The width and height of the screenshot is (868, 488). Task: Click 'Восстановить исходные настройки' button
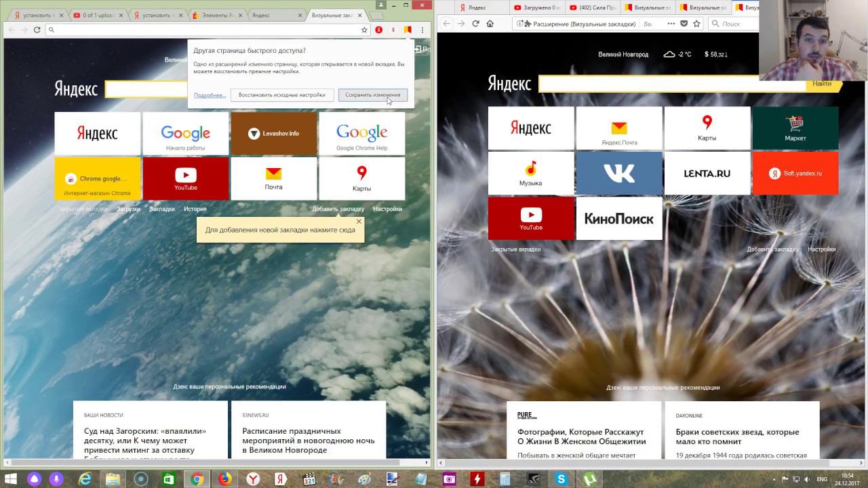coord(281,95)
